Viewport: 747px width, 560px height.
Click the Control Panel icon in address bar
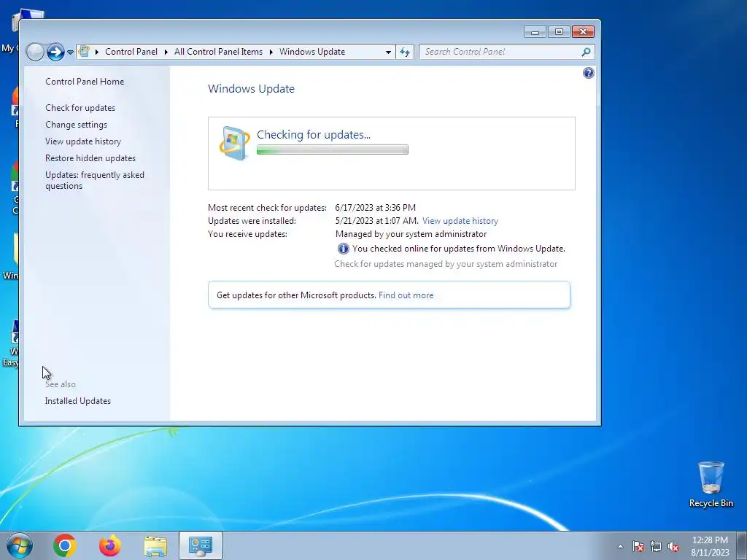84,52
